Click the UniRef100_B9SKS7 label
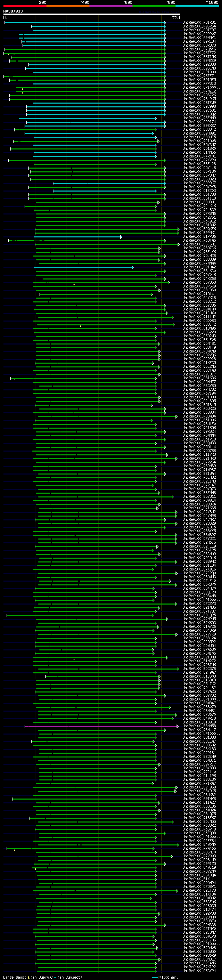This screenshot has width=222, height=980. pyautogui.click(x=199, y=125)
